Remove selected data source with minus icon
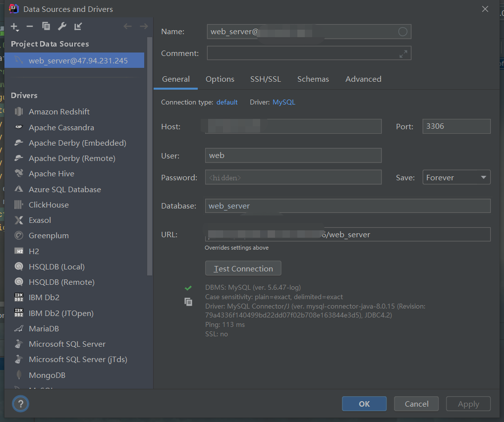 click(x=30, y=26)
